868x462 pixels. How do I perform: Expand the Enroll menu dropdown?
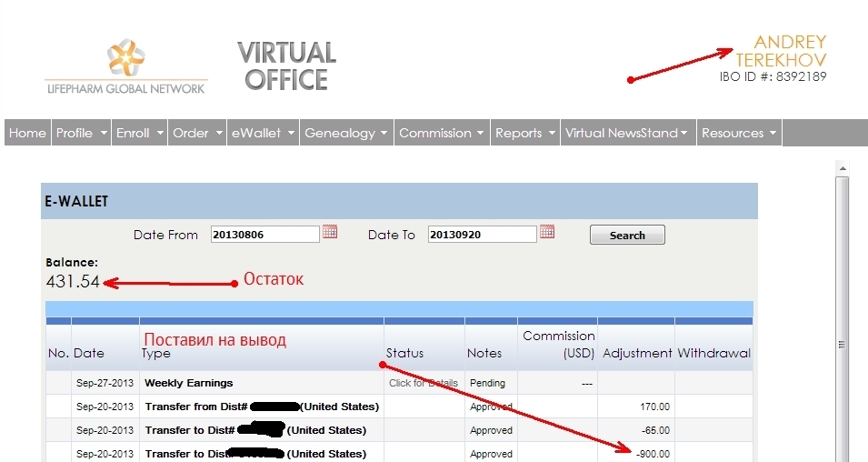coord(140,133)
